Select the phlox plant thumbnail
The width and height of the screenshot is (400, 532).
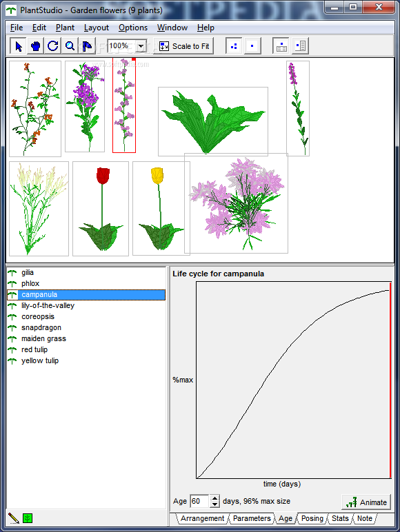pyautogui.click(x=85, y=107)
